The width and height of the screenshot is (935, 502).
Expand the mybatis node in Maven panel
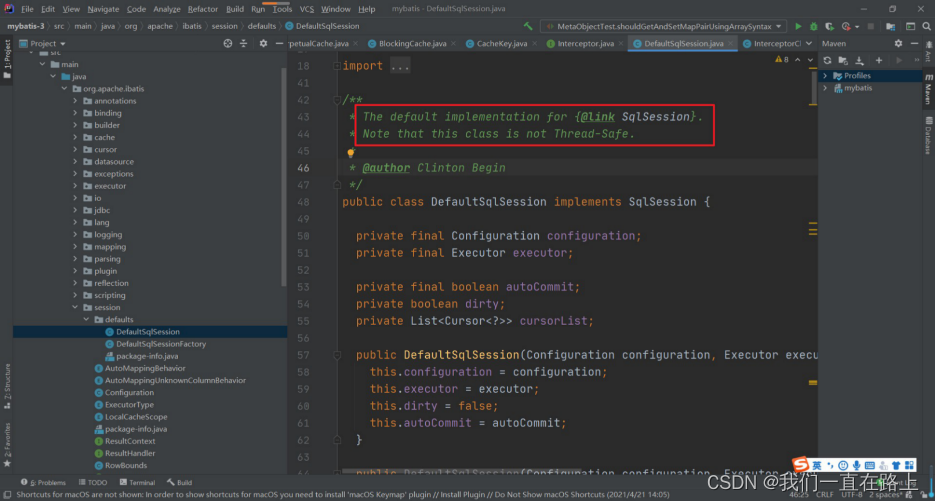point(825,88)
